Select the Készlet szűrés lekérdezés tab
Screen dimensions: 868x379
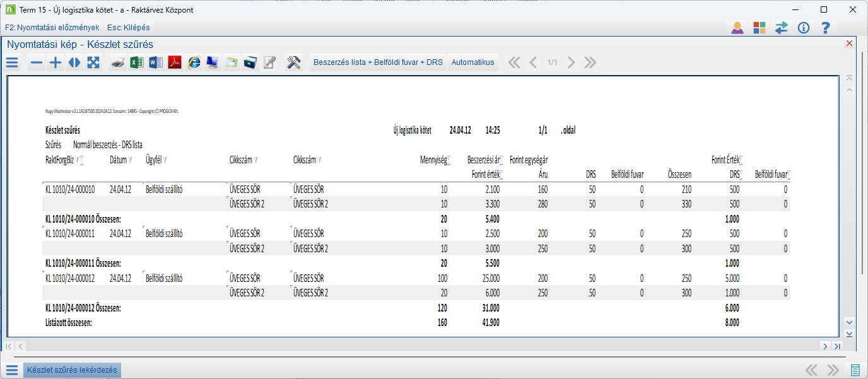pyautogui.click(x=71, y=370)
